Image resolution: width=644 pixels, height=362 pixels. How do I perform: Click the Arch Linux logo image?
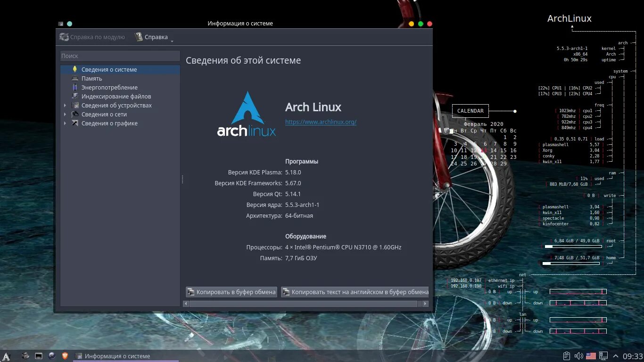(x=247, y=114)
